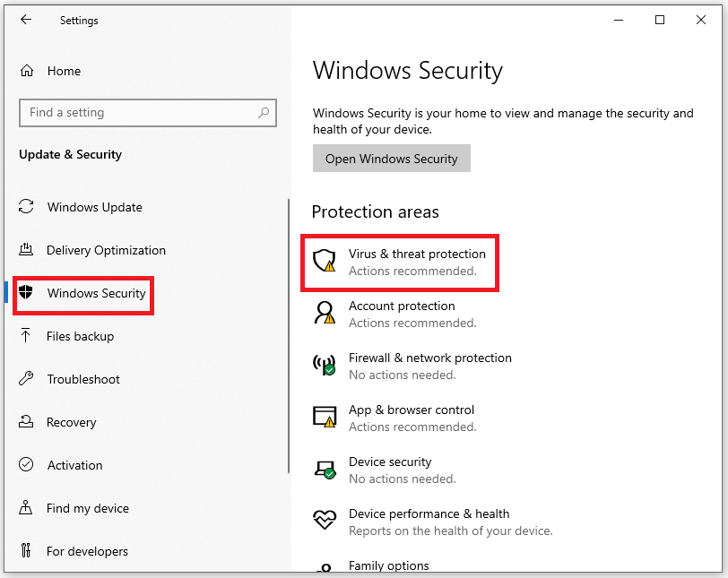728x578 pixels.
Task: Select Delivery Optimization in sidebar
Action: click(106, 250)
